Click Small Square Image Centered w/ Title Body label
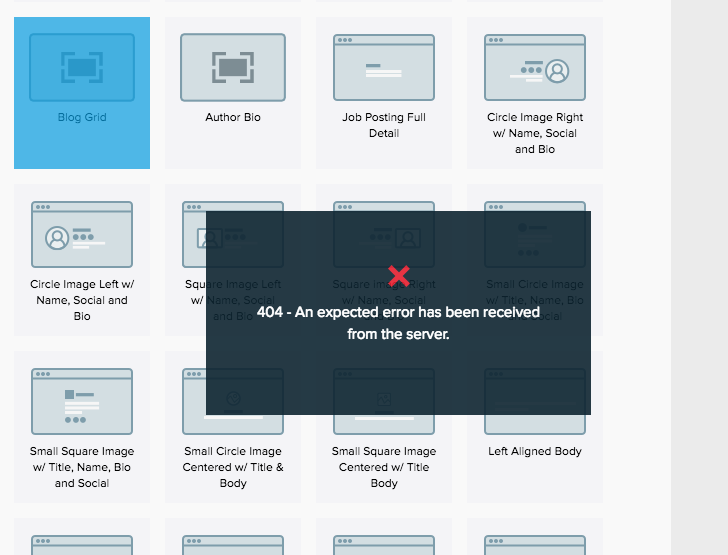 click(x=384, y=467)
